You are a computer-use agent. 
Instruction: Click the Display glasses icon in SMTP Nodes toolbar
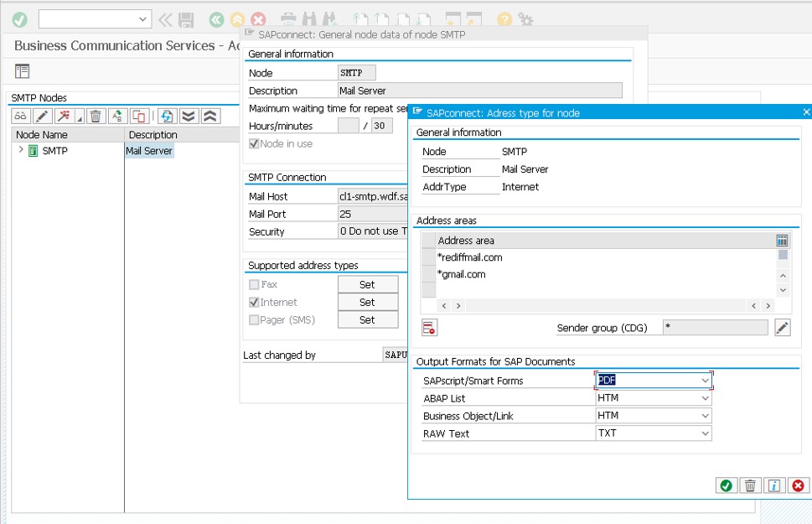click(x=21, y=116)
